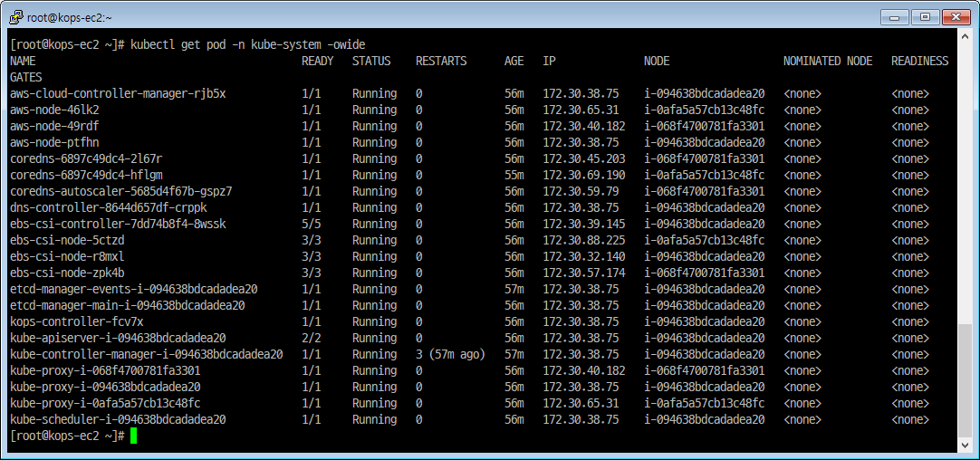Minimize the root@kops-ec2 terminal window
The height and width of the screenshot is (460, 980).
[x=894, y=17]
